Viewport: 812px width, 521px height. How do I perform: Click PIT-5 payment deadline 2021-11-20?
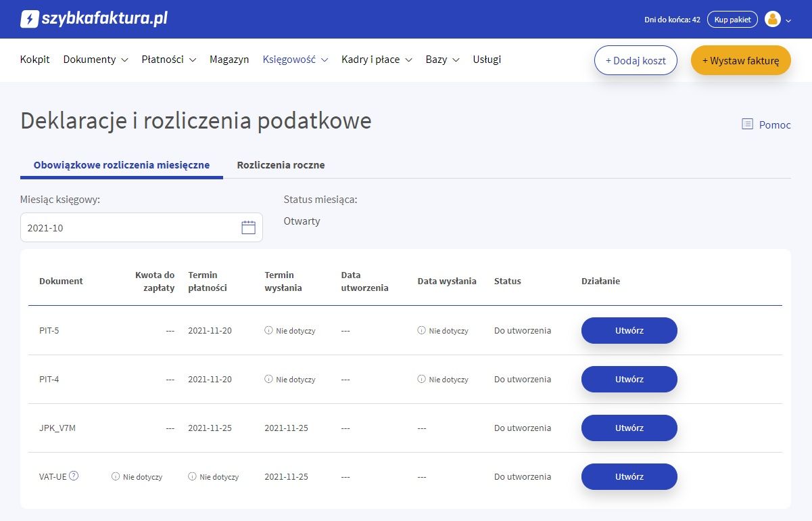(x=210, y=331)
